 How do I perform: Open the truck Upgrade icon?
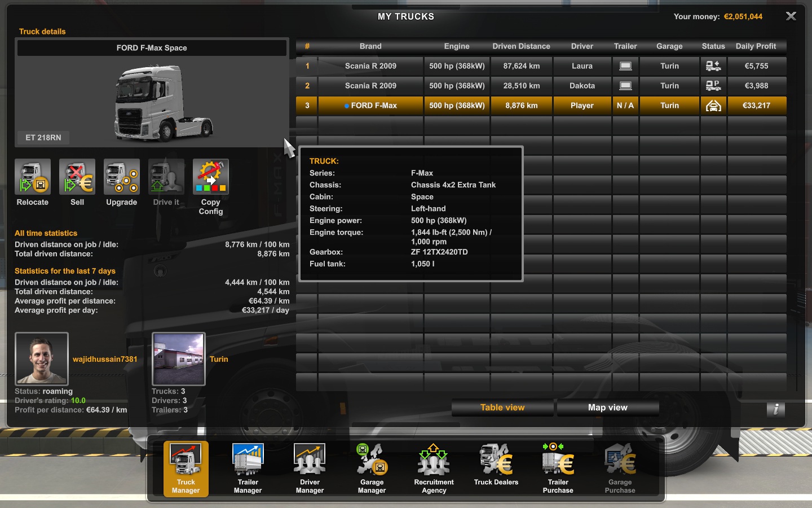point(122,177)
